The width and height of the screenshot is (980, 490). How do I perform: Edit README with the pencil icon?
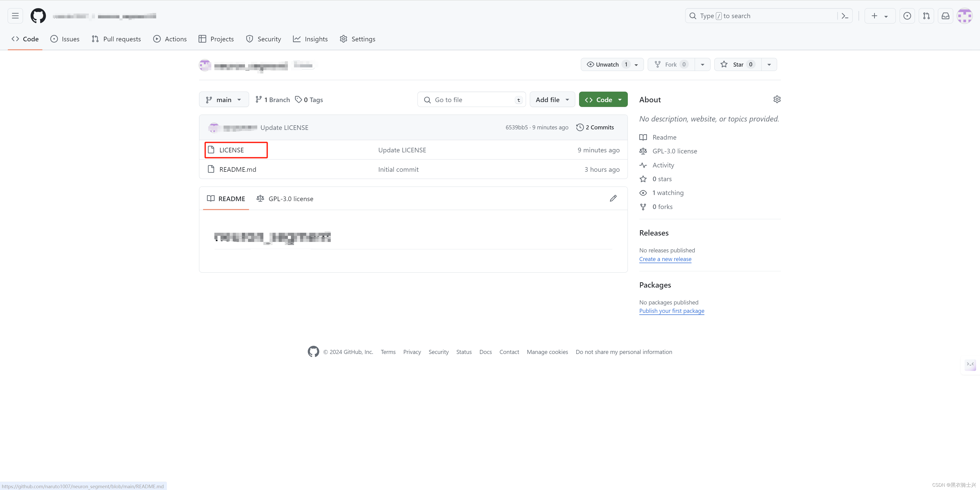click(613, 199)
